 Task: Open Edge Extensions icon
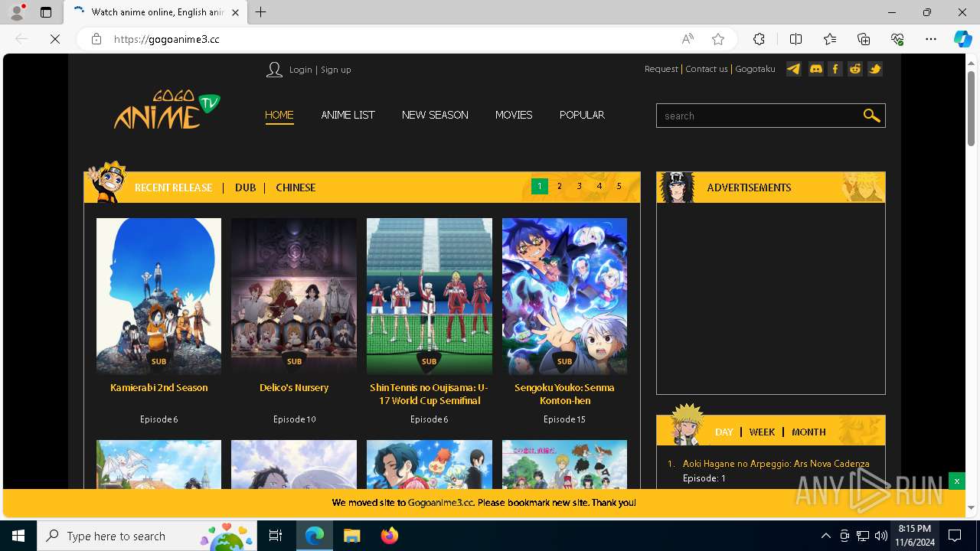coord(759,39)
